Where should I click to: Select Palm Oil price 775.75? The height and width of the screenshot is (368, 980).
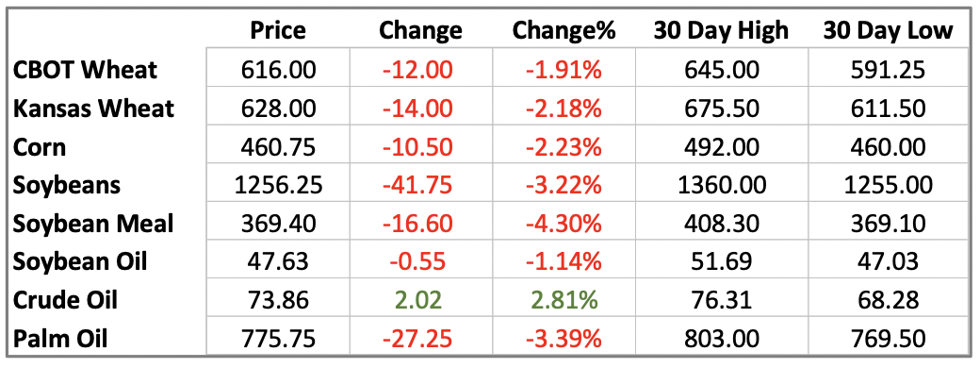coord(278,339)
